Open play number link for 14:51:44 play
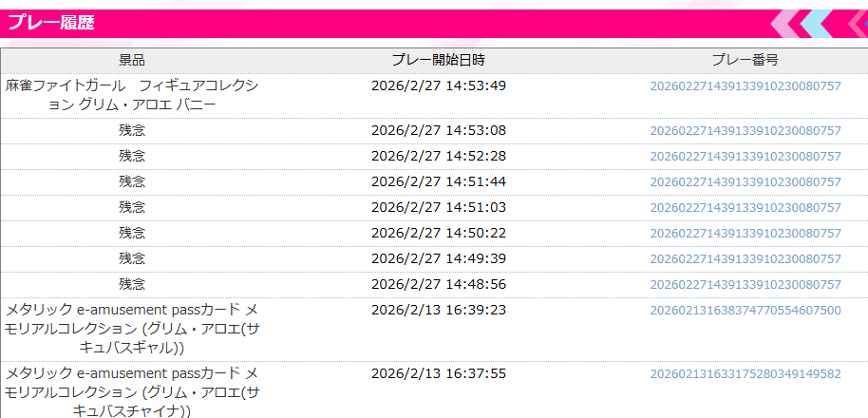This screenshot has width=868, height=418. (x=745, y=181)
